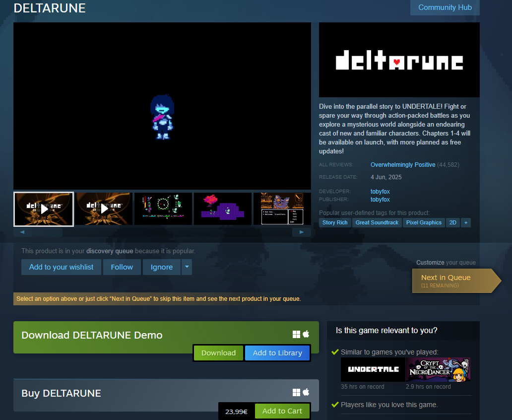512x420 pixels.
Task: Click the right arrow of thumbnail strip
Action: click(301, 232)
